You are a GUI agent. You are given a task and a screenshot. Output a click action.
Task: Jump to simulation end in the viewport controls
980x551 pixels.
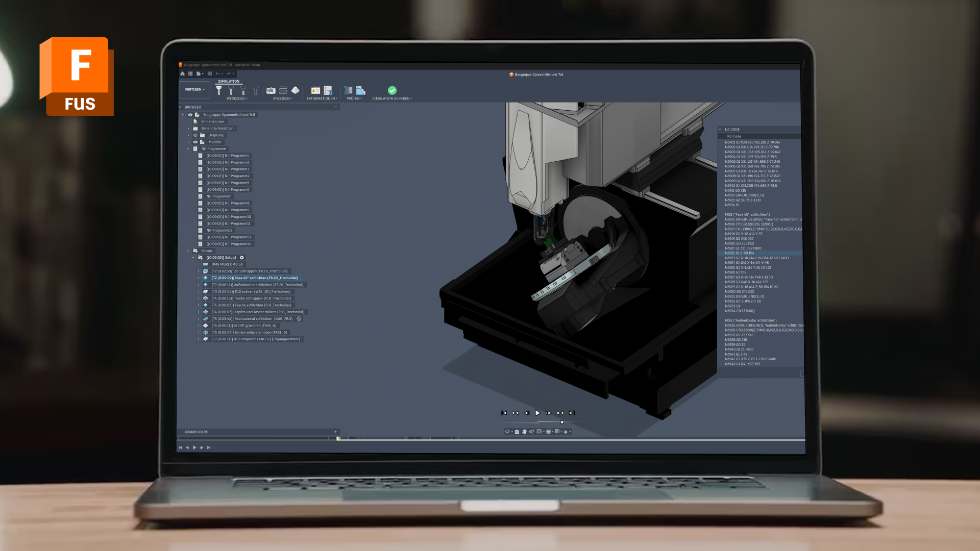coord(572,413)
